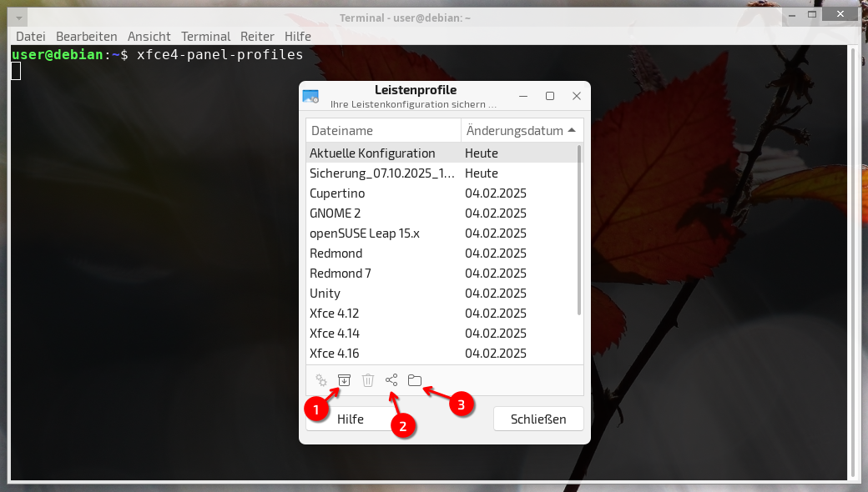The height and width of the screenshot is (492, 868).
Task: Click the folder icon to import profile
Action: point(415,380)
